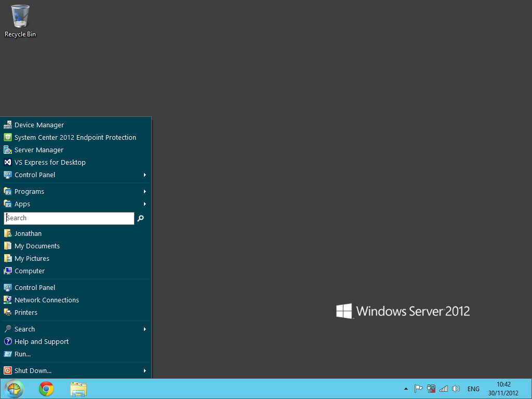The width and height of the screenshot is (532, 399).
Task: Open Server Manager from the Start menu
Action: click(x=76, y=150)
